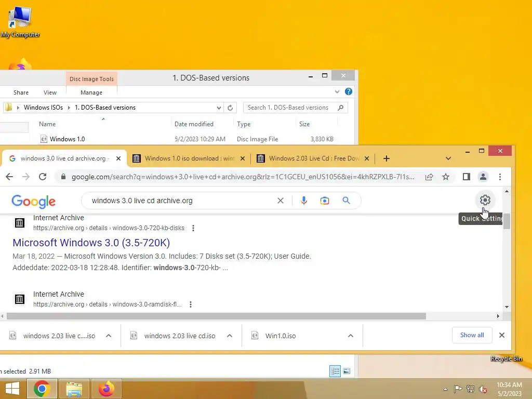Sort files by Name column
Viewport: 532px width, 399px height.
tap(47, 124)
